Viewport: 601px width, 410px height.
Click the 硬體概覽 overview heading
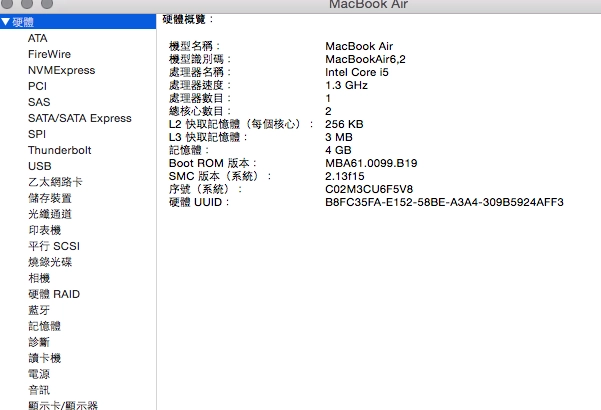click(x=187, y=19)
